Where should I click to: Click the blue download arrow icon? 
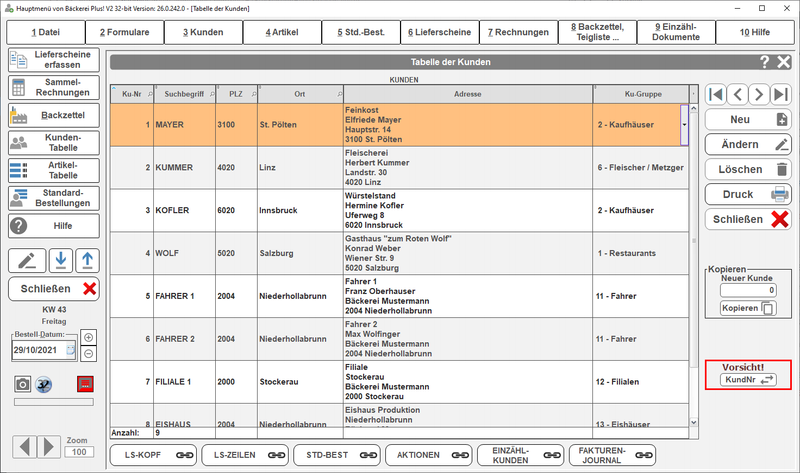61,261
